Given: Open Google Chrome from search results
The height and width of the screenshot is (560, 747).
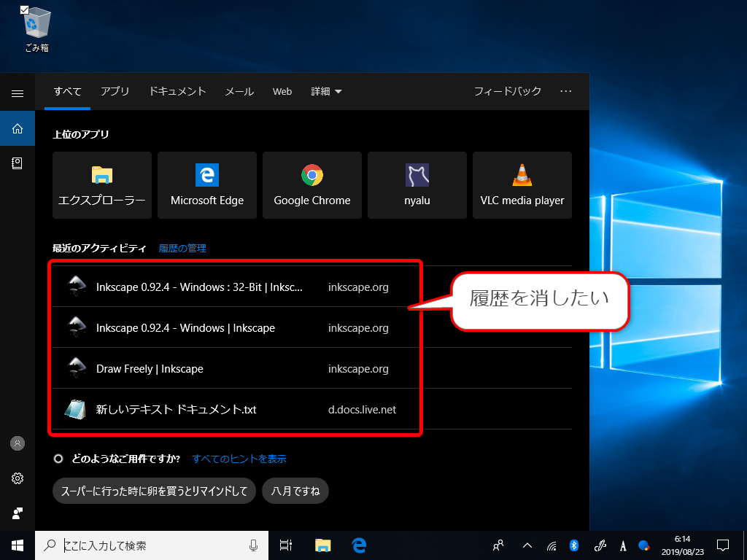Looking at the screenshot, I should tap(311, 184).
